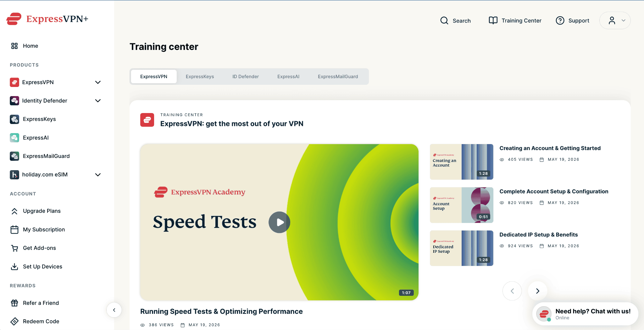This screenshot has height=330, width=644.
Task: Click calendar icon beside Dedicated IP Setup date
Action: [541, 246]
